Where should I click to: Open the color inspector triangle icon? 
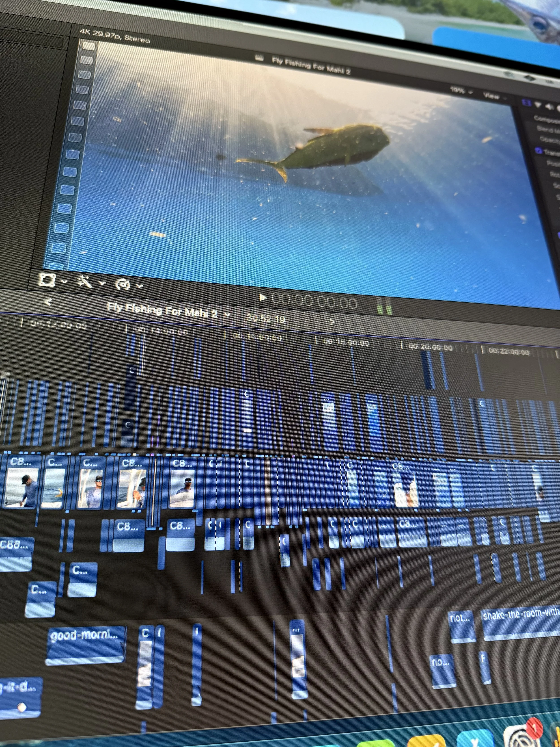pos(538,105)
